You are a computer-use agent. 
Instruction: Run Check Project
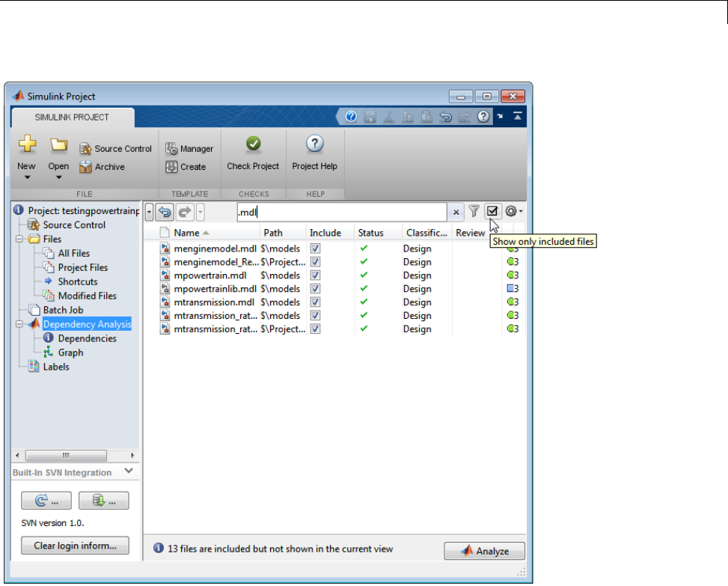[x=253, y=153]
